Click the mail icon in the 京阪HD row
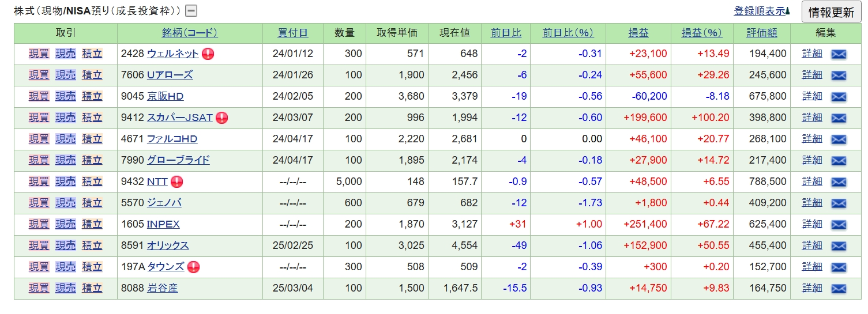 (x=838, y=97)
